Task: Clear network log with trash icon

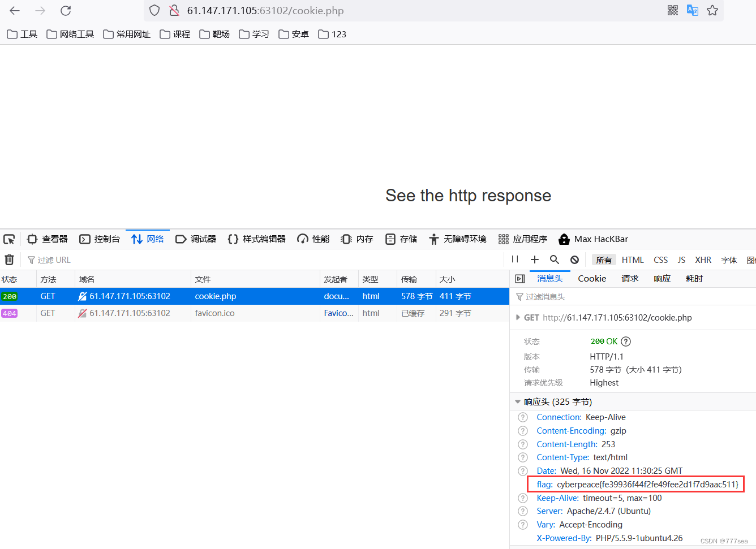Action: (x=9, y=260)
